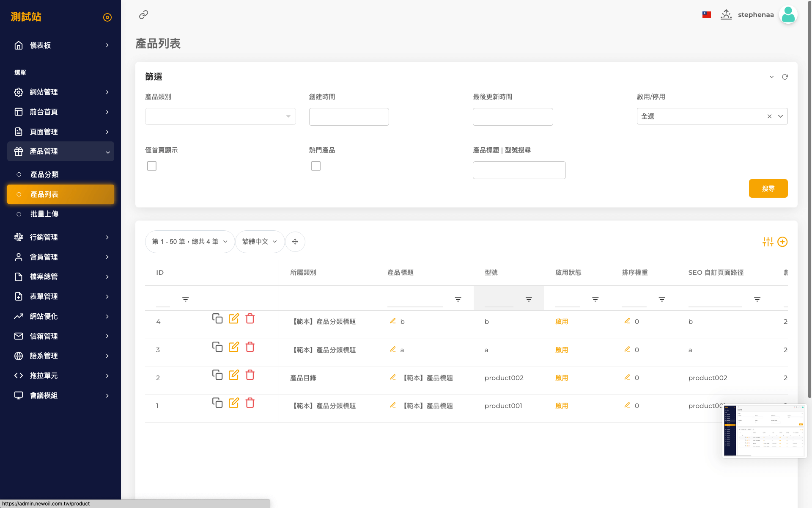812x508 pixels.
Task: Toggle 啟用 status for product001
Action: (562, 406)
